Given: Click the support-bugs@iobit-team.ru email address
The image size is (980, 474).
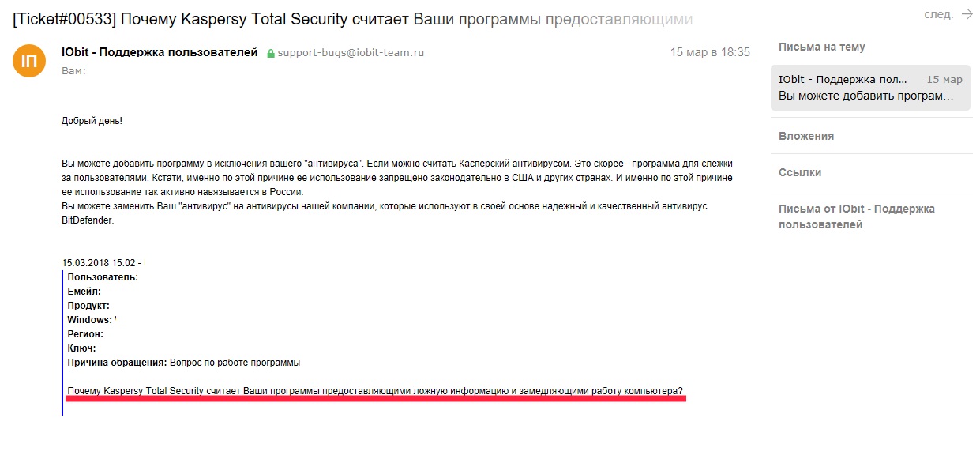Looking at the screenshot, I should (351, 53).
